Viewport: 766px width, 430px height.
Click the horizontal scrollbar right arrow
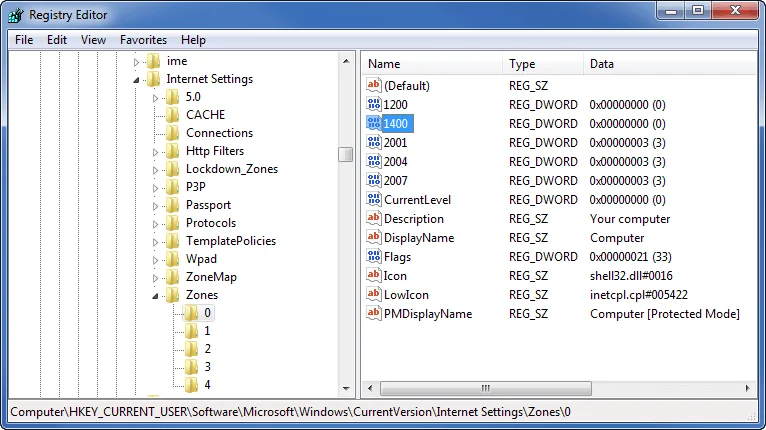pyautogui.click(x=747, y=388)
